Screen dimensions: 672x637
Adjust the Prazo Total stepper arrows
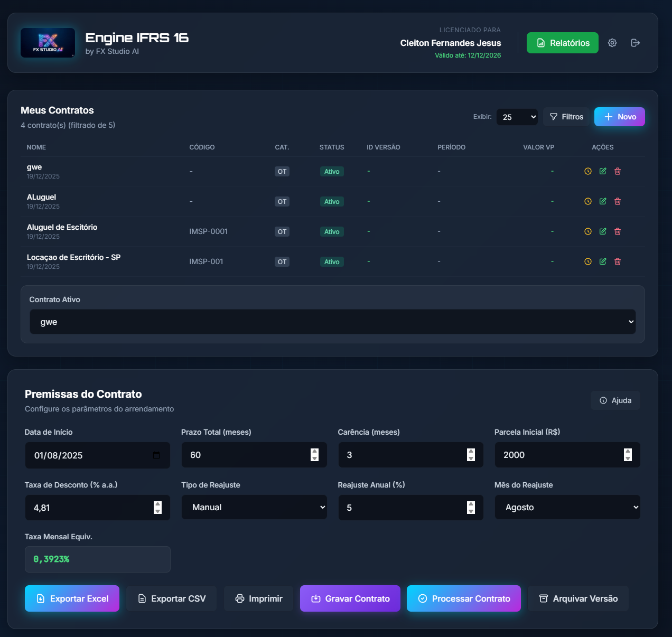tap(315, 455)
